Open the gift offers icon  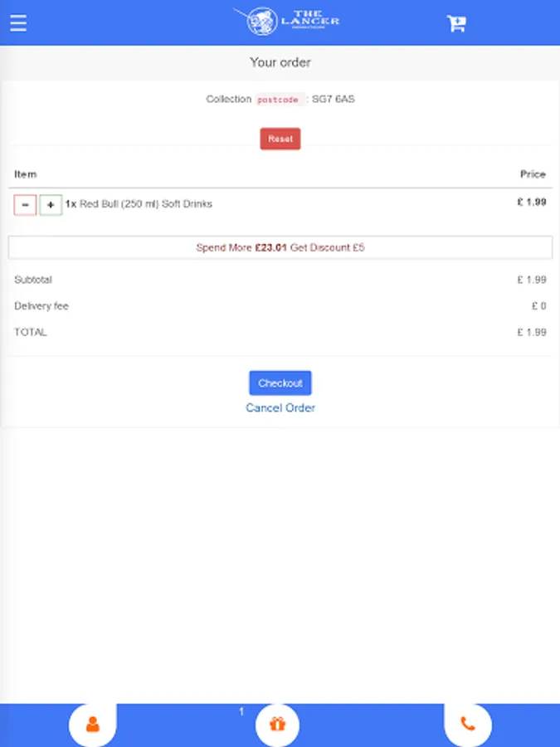277,724
